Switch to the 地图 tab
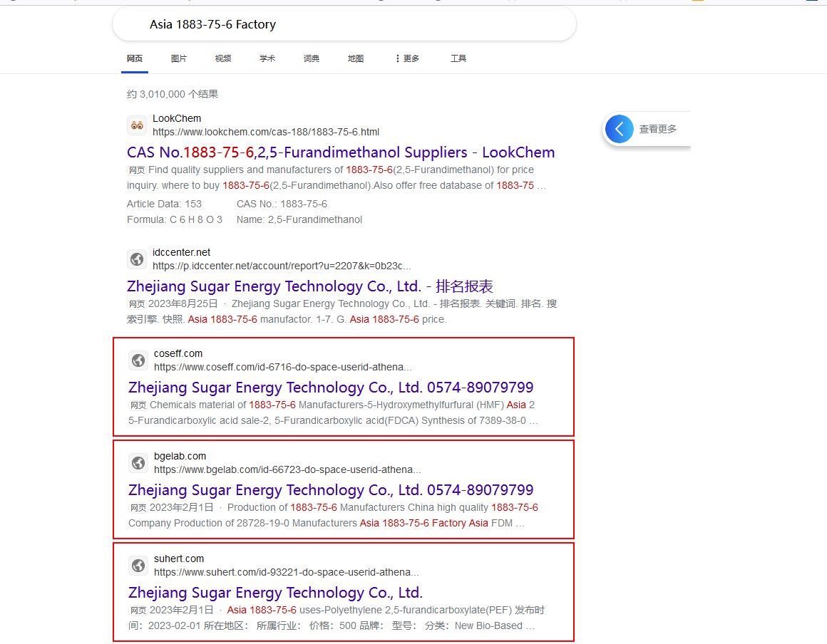 click(356, 58)
